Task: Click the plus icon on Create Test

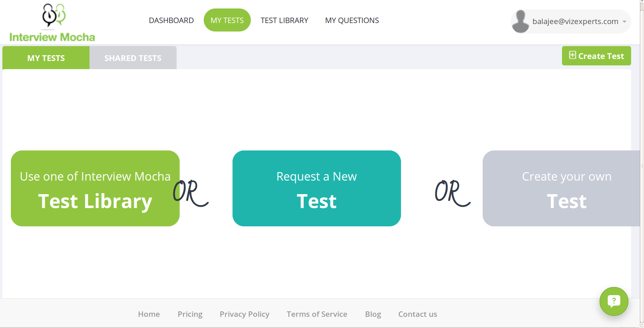Action: pos(572,55)
